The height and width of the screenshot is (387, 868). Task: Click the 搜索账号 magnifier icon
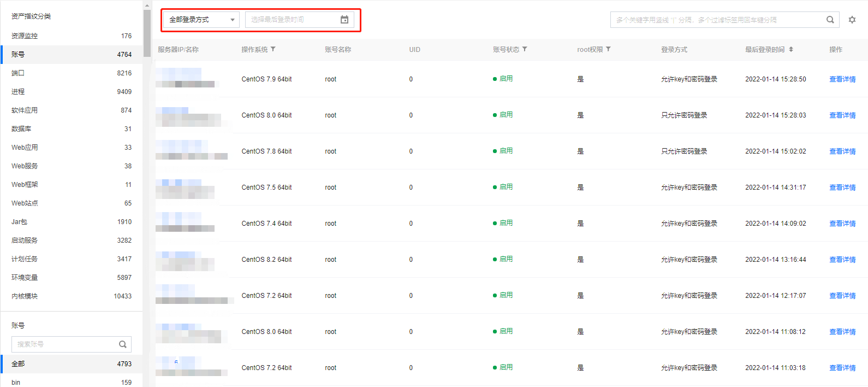pyautogui.click(x=123, y=344)
